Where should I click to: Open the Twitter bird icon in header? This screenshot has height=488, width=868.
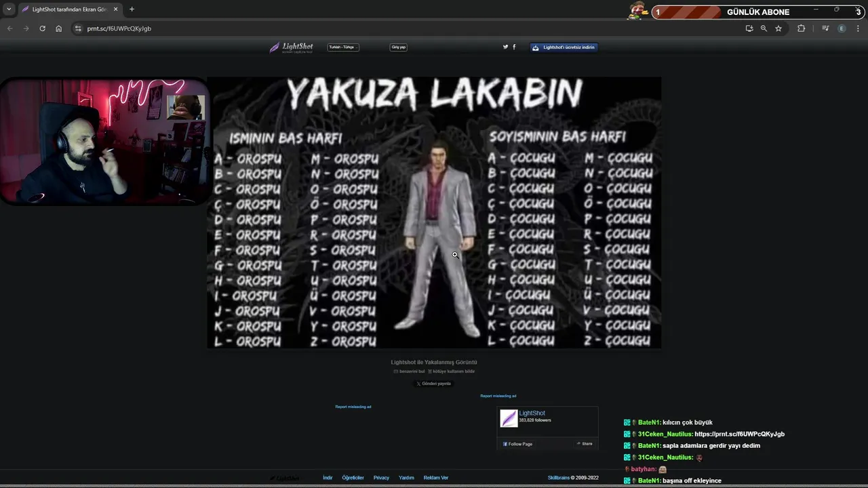[x=505, y=47]
